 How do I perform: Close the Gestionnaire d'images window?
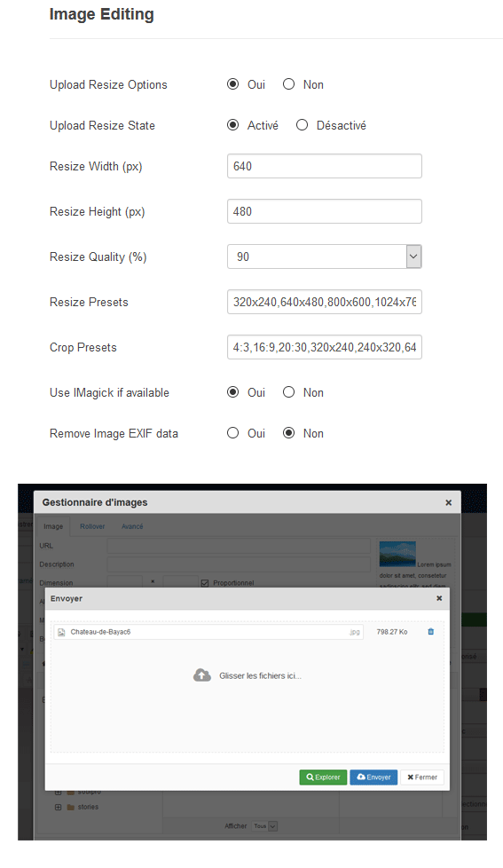(449, 502)
